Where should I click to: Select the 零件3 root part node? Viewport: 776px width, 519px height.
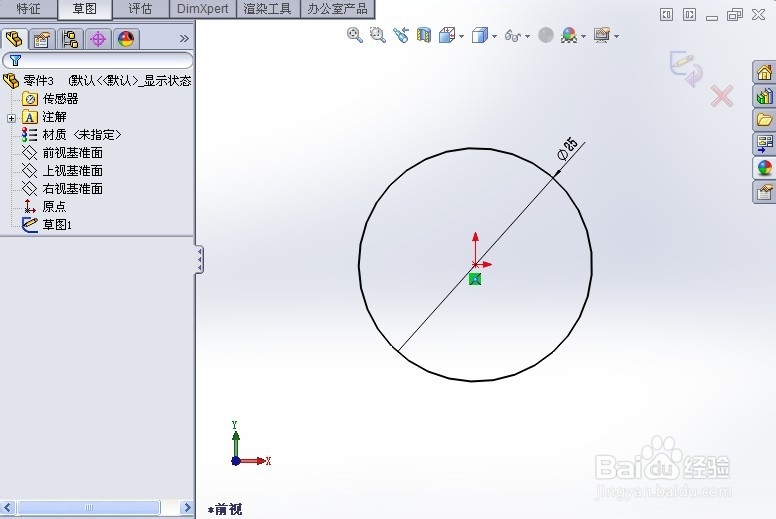(97, 81)
